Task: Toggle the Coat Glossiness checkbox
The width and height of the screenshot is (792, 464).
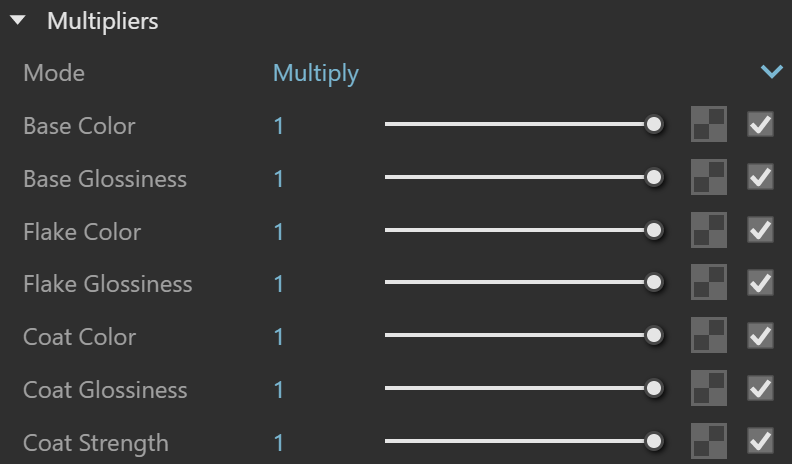Action: coord(760,388)
